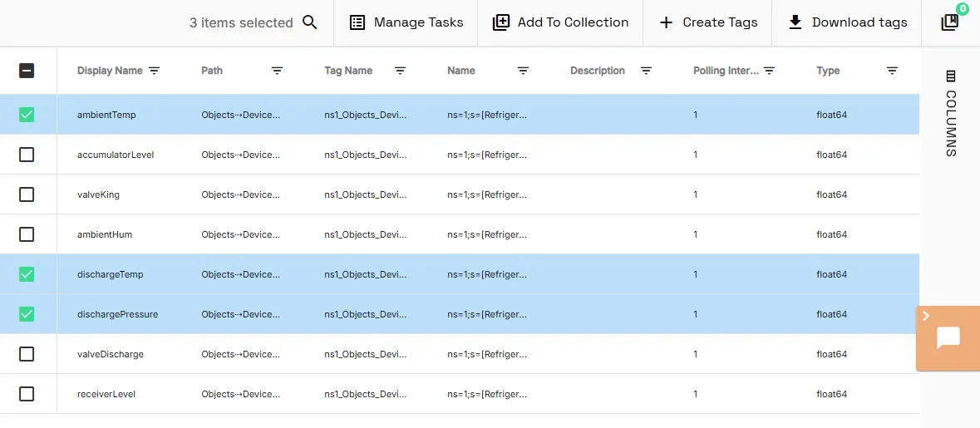Sort by Tag Name column header
The image size is (980, 428).
point(348,71)
